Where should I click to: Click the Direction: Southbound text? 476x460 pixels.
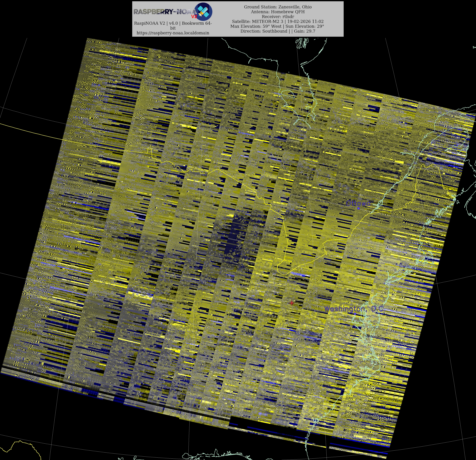click(264, 31)
